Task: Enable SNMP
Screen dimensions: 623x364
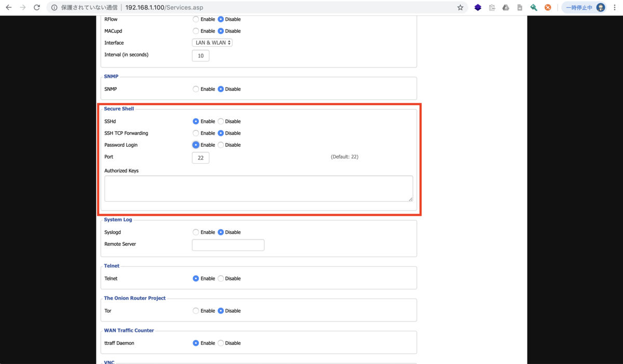Action: (x=196, y=89)
